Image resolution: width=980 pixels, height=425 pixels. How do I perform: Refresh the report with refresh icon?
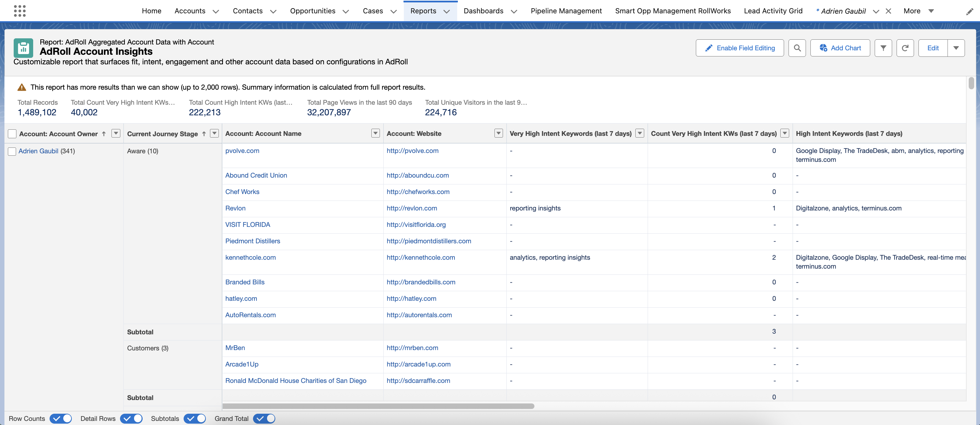coord(905,48)
